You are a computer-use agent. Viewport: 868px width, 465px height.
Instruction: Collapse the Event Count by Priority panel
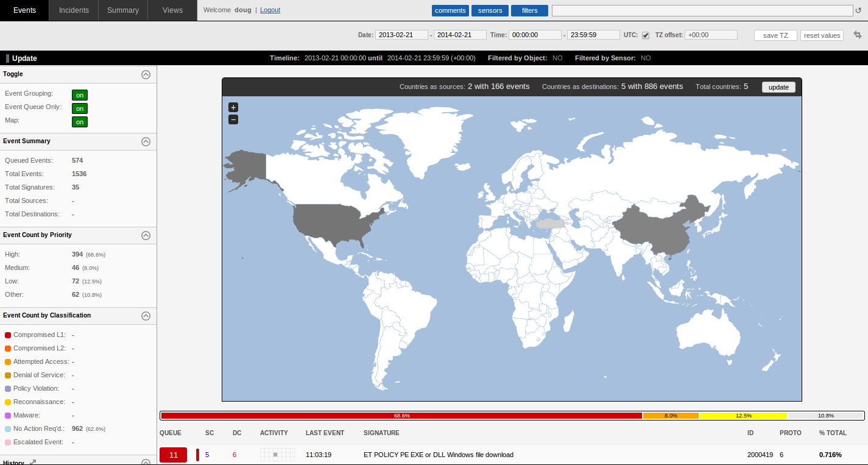click(146, 235)
